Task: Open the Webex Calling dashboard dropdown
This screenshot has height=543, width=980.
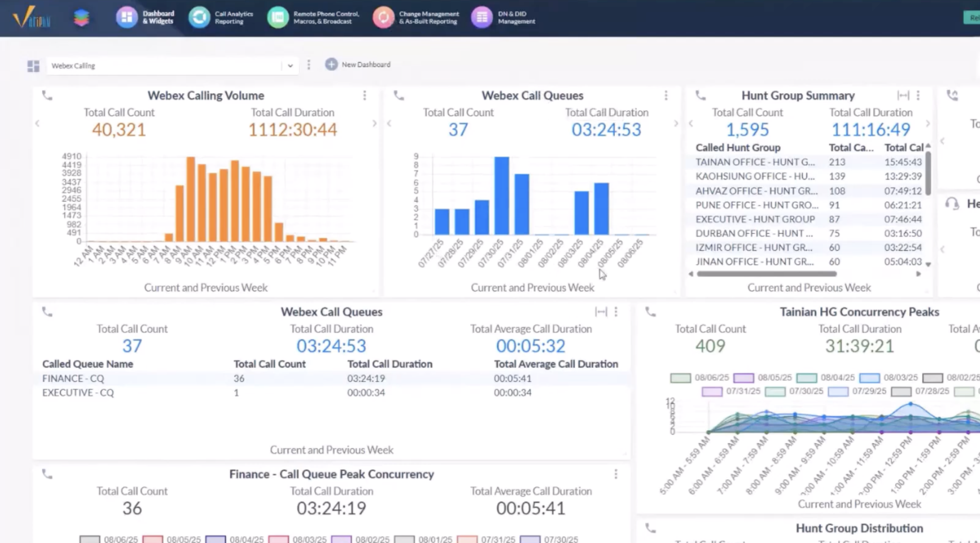Action: (x=290, y=66)
